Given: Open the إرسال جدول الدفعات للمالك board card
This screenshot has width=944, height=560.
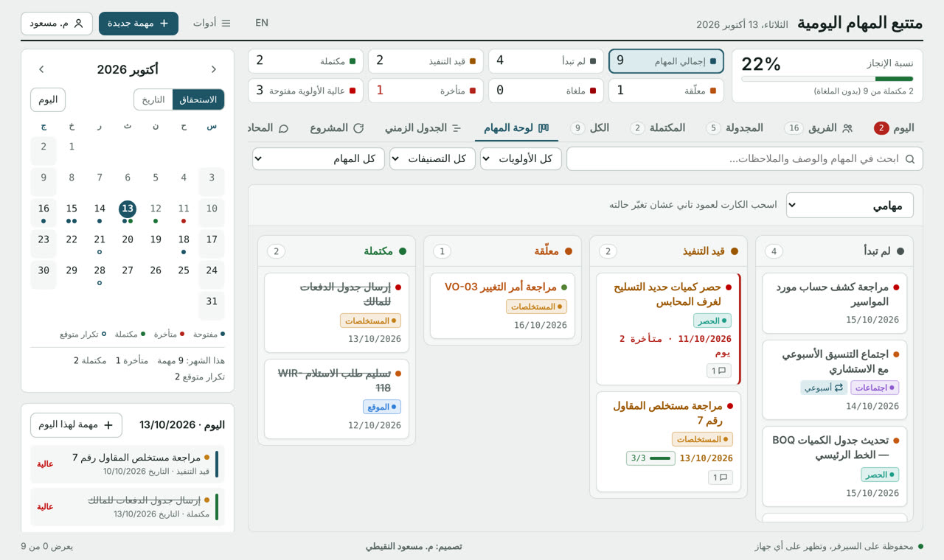Looking at the screenshot, I should [x=336, y=313].
